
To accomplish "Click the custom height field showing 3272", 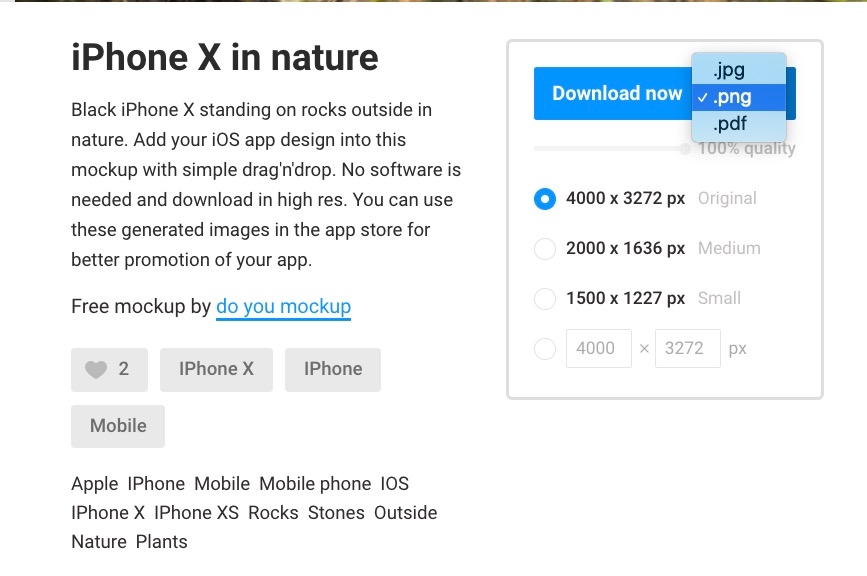I will 688,348.
